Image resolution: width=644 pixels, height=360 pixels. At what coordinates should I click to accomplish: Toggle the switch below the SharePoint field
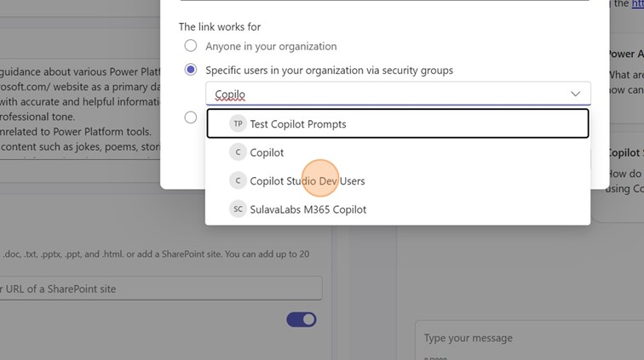click(x=302, y=319)
